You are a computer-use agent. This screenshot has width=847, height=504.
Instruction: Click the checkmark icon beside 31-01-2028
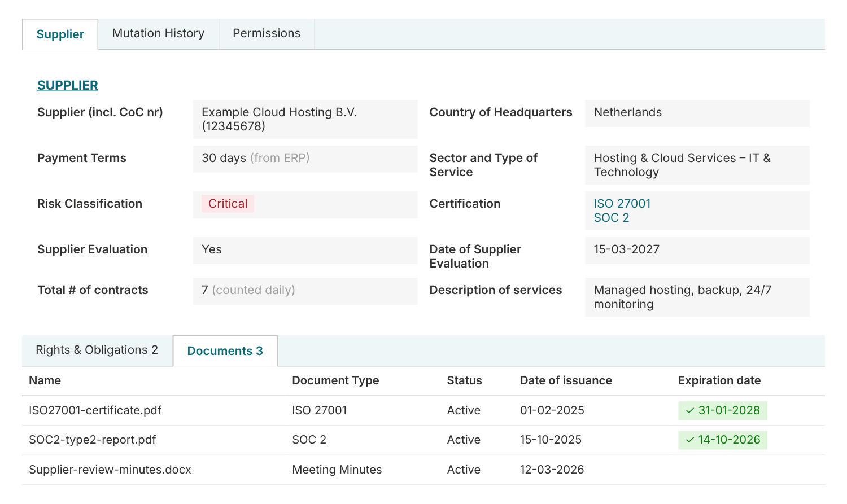689,411
